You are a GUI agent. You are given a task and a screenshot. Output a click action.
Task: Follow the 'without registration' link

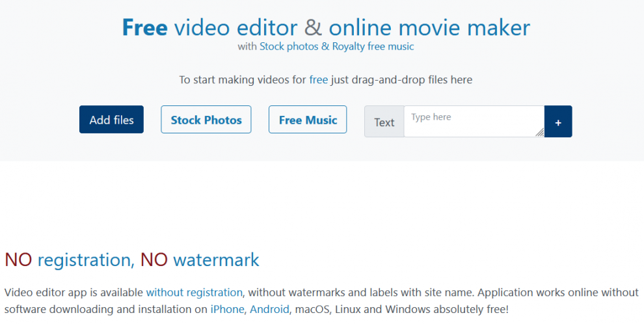tap(195, 292)
